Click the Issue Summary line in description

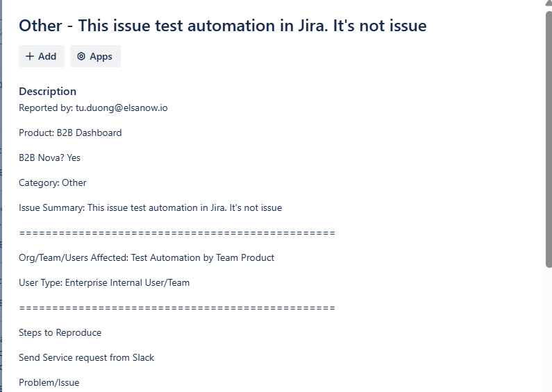pos(150,207)
